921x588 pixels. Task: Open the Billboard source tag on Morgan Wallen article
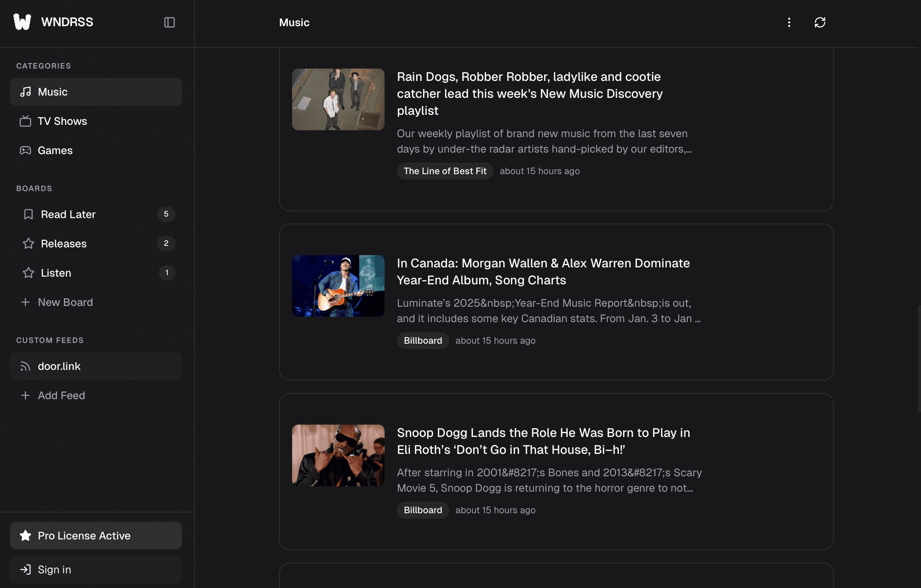(x=422, y=340)
